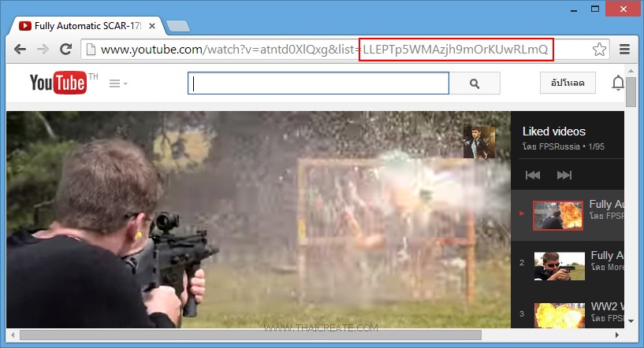Click the อัปโหลด upload button

click(568, 83)
